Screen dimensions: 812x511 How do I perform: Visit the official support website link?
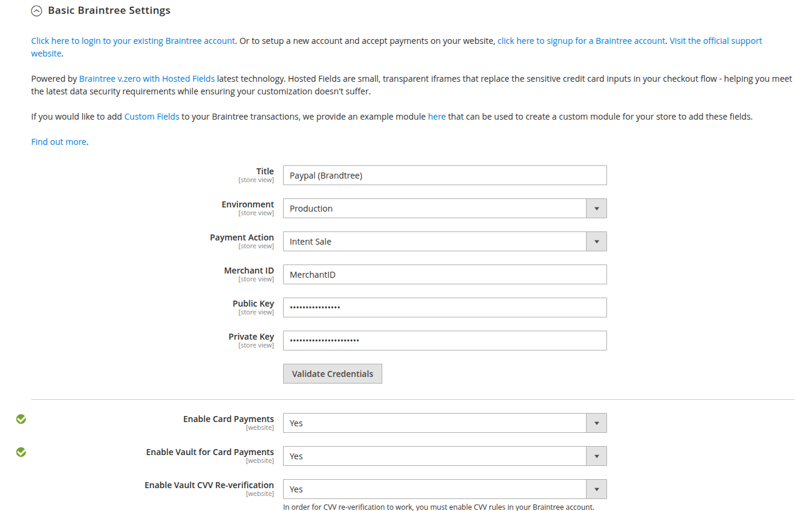(715, 41)
